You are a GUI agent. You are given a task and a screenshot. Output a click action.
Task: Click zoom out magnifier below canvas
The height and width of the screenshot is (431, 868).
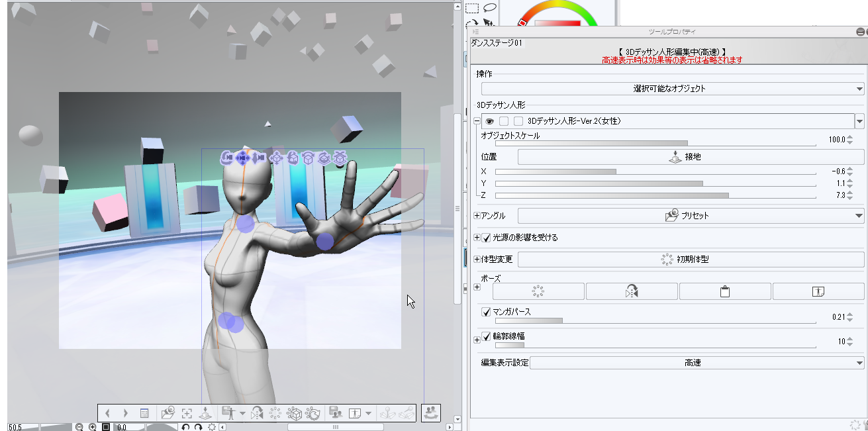pyautogui.click(x=79, y=427)
